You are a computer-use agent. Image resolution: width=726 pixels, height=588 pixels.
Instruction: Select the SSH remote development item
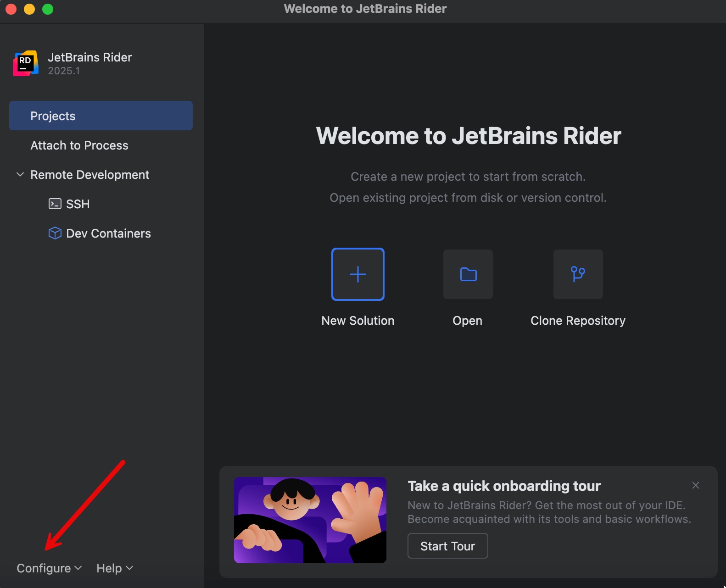click(78, 204)
